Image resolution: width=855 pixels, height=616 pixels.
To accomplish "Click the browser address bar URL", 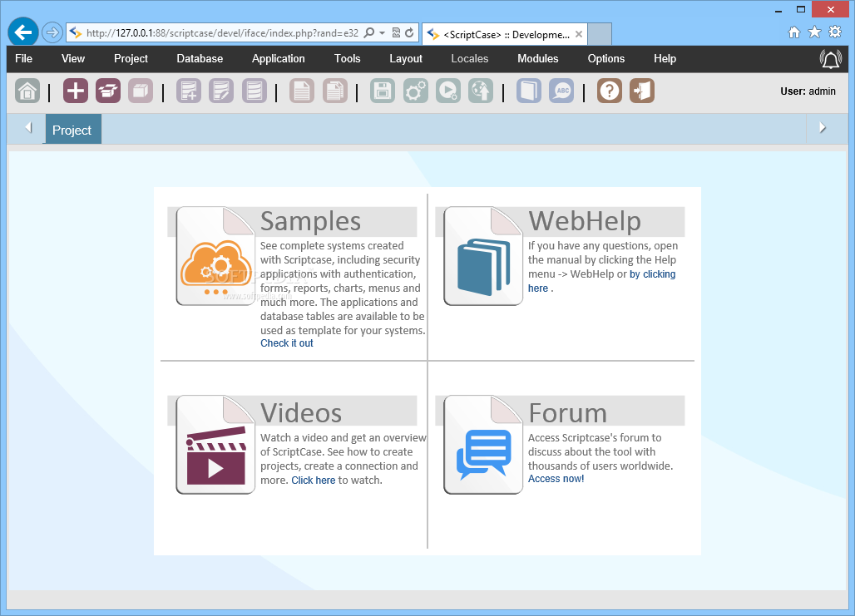I will click(222, 33).
